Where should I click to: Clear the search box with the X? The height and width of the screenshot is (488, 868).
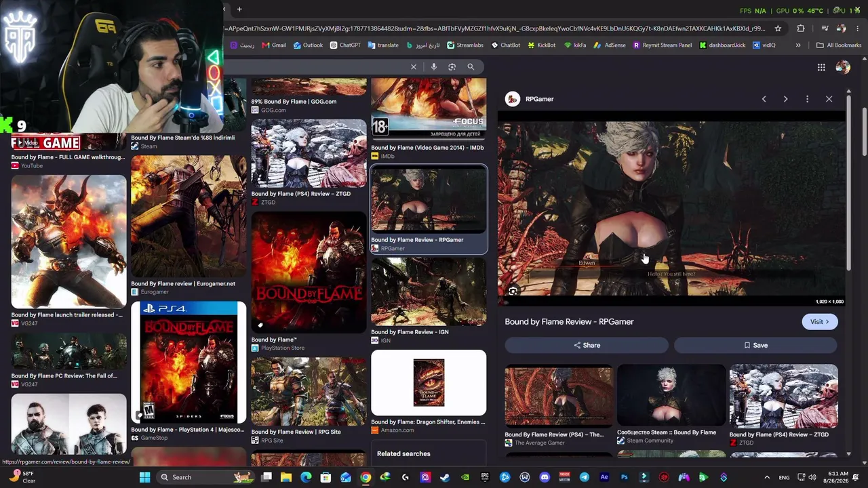pos(414,66)
